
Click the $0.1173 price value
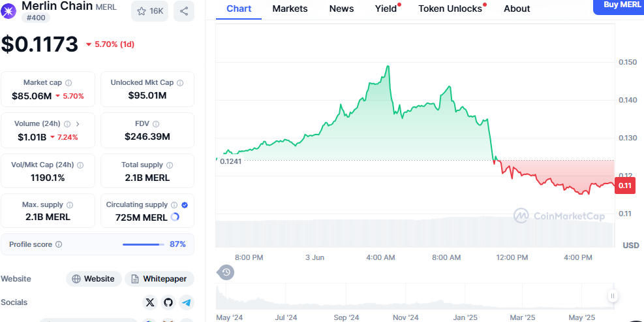(x=39, y=44)
